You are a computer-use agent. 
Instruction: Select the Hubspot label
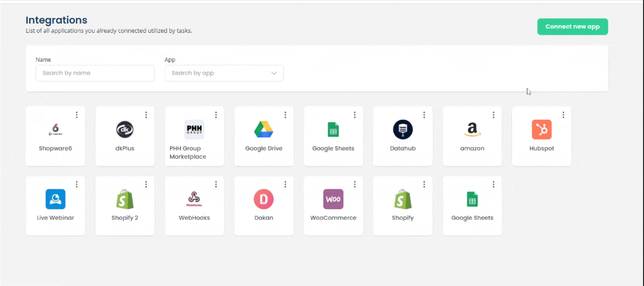point(542,148)
